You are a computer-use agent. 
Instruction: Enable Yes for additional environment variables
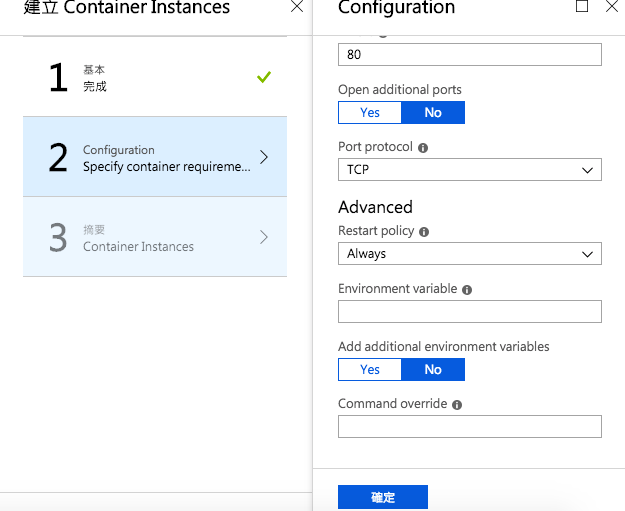(x=370, y=369)
